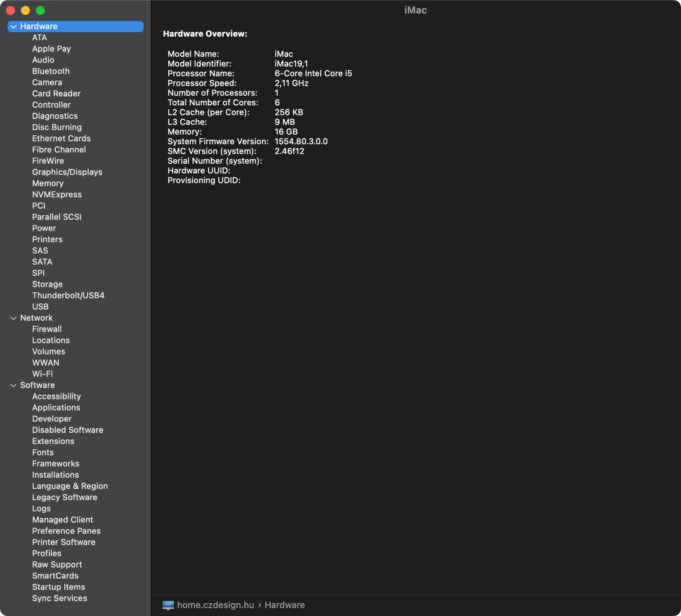The width and height of the screenshot is (681, 616).
Task: Open Startup Items entry
Action: click(x=59, y=587)
